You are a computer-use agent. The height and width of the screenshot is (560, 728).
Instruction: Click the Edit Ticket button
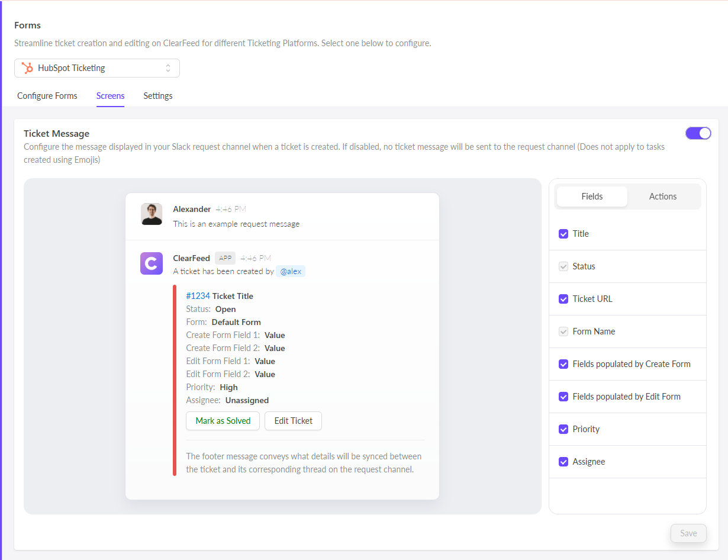tap(293, 421)
